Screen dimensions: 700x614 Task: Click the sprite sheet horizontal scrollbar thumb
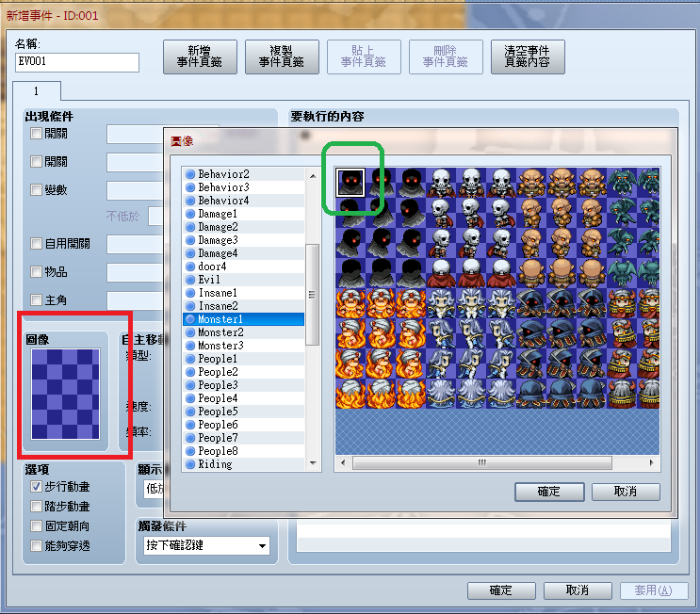point(481,462)
